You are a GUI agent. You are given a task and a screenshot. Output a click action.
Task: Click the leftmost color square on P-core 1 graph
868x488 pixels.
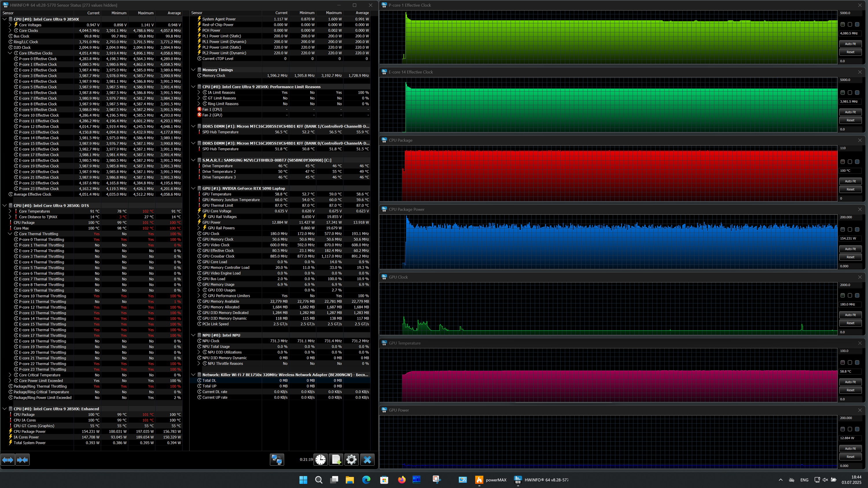842,25
